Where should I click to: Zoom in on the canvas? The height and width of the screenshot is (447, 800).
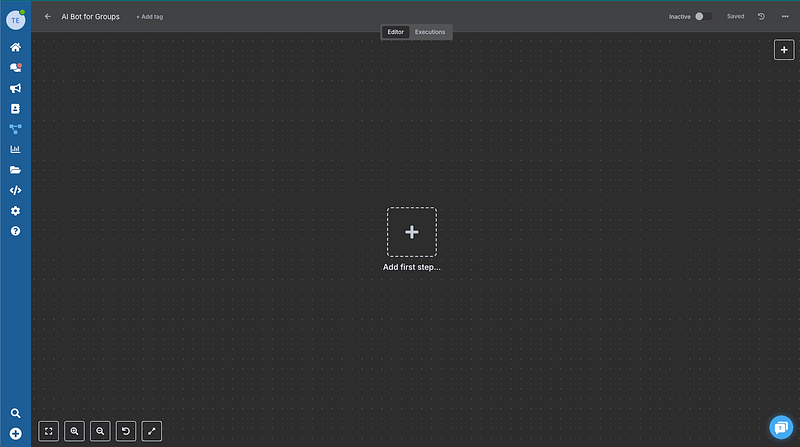click(74, 431)
